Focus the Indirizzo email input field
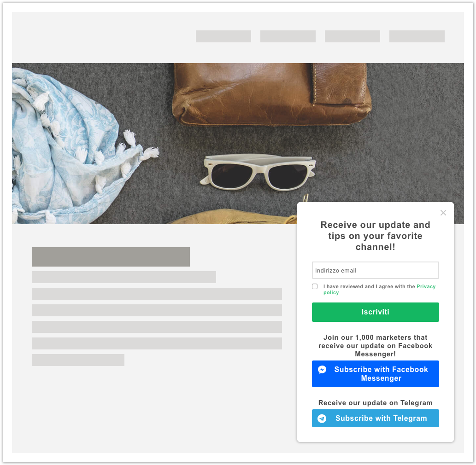 click(x=375, y=270)
